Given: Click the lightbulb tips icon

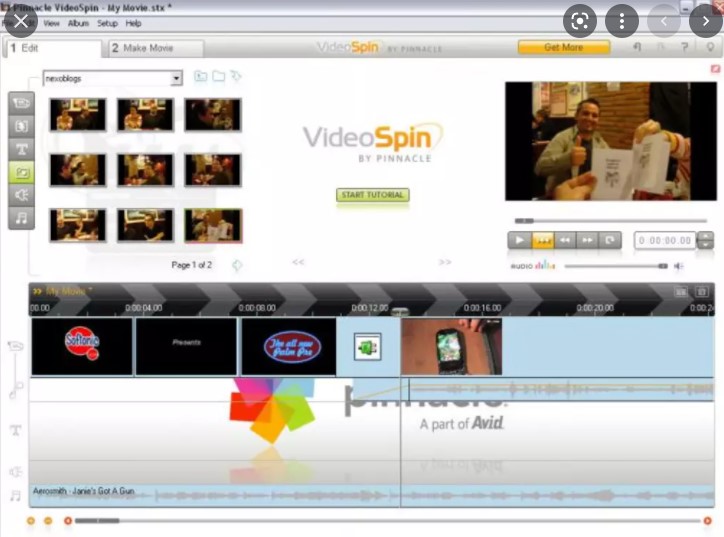Looking at the screenshot, I should coord(710,47).
